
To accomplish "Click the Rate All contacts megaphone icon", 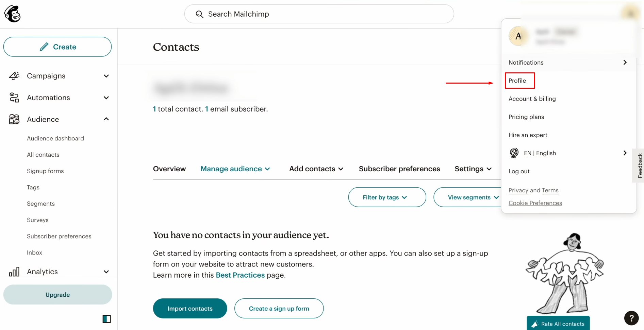I will [535, 324].
